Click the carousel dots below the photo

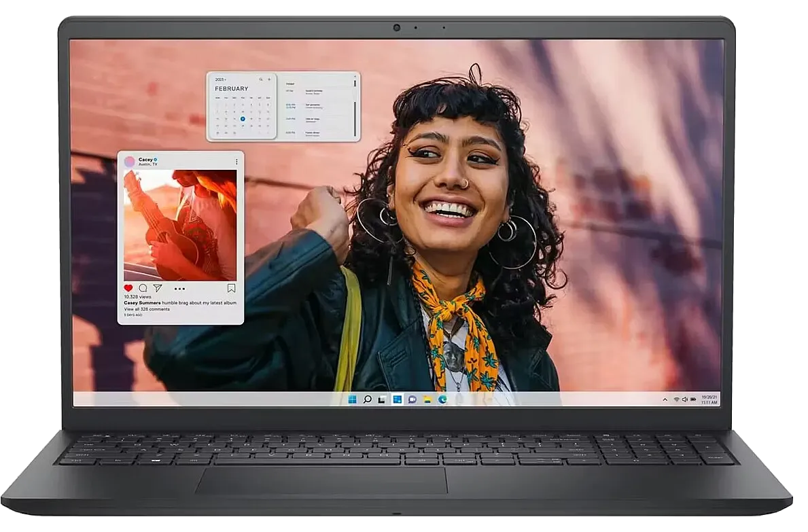click(x=179, y=289)
